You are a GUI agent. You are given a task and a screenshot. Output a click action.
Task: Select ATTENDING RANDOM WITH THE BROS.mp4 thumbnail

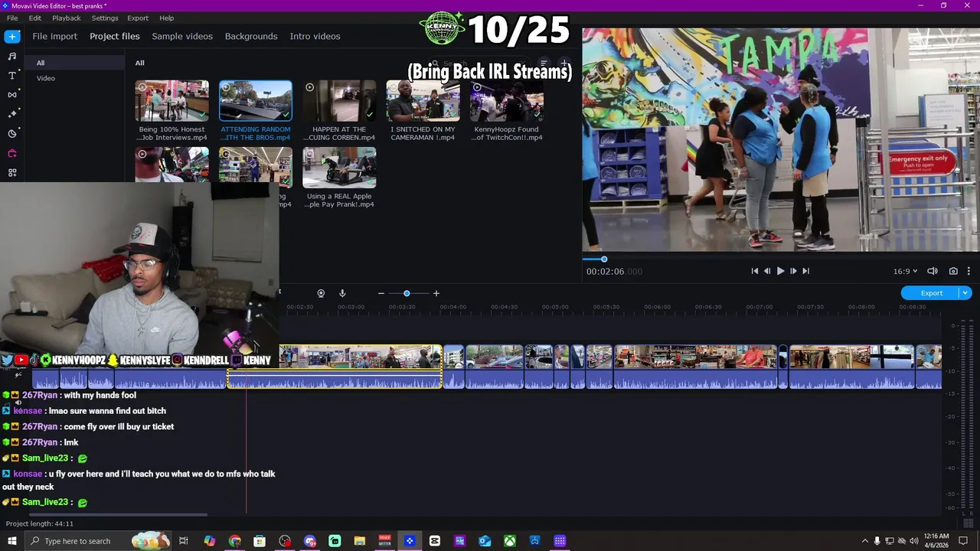point(256,101)
